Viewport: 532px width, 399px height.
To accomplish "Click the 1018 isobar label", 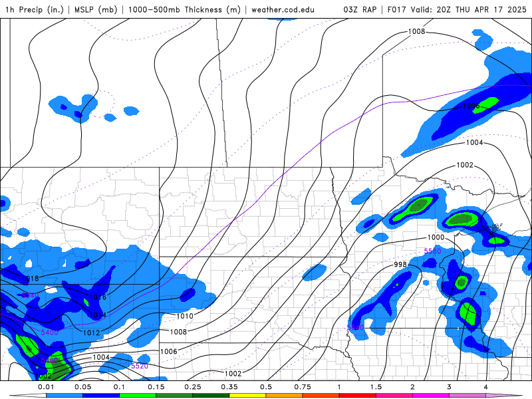I will click(x=30, y=279).
